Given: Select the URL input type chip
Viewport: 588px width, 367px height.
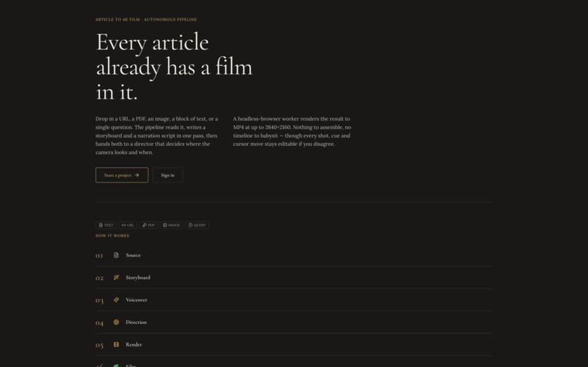Looking at the screenshot, I should tap(128, 225).
